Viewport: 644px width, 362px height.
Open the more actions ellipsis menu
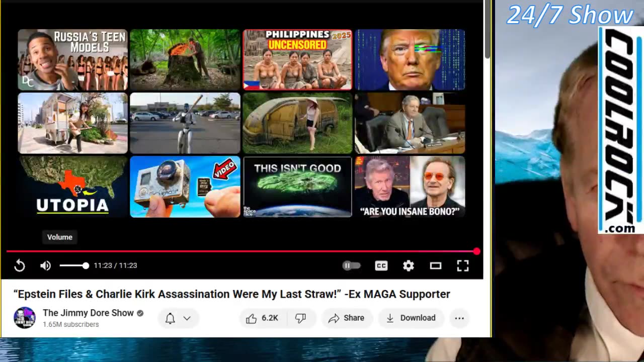(x=459, y=318)
